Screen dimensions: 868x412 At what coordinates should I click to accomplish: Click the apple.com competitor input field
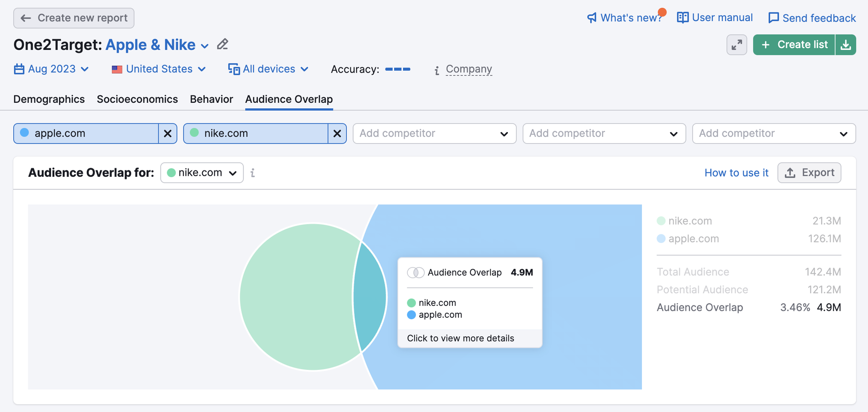point(86,133)
